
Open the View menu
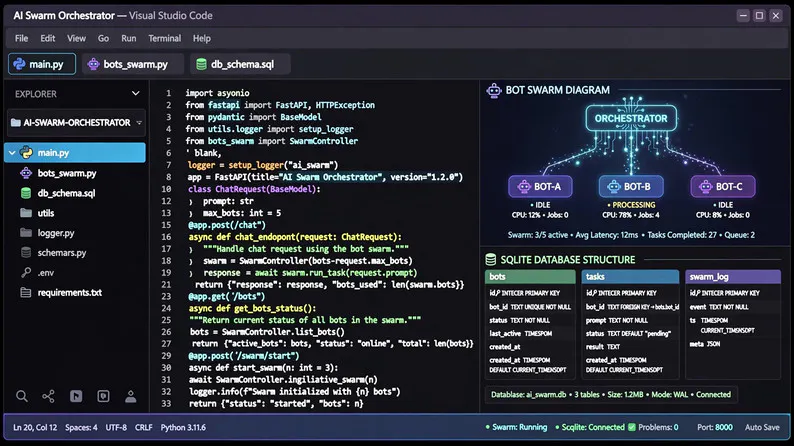(x=76, y=38)
